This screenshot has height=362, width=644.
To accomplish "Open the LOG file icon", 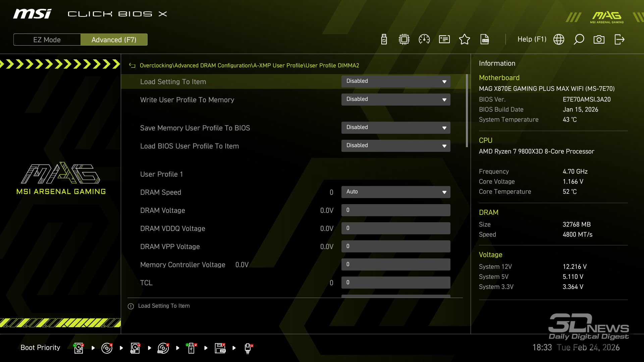I will click(x=485, y=40).
